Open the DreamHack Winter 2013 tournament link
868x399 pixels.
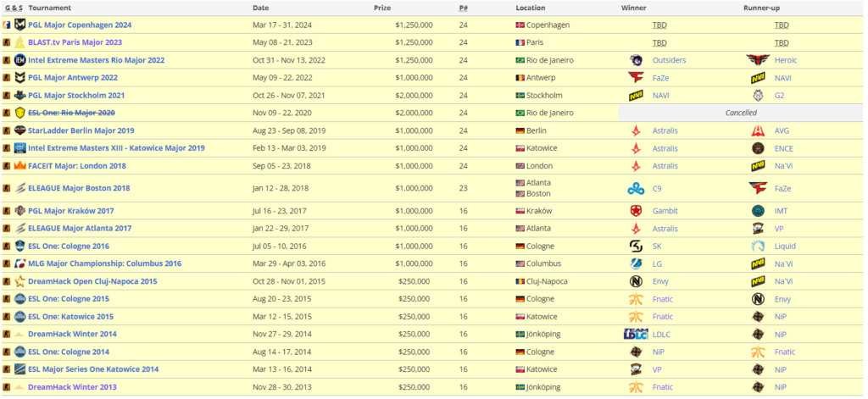[x=71, y=387]
